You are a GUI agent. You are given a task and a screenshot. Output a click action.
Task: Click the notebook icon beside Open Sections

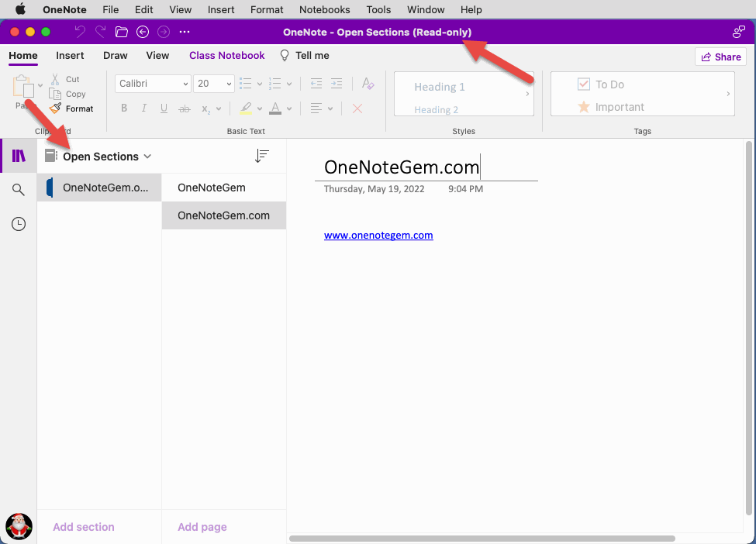click(51, 156)
